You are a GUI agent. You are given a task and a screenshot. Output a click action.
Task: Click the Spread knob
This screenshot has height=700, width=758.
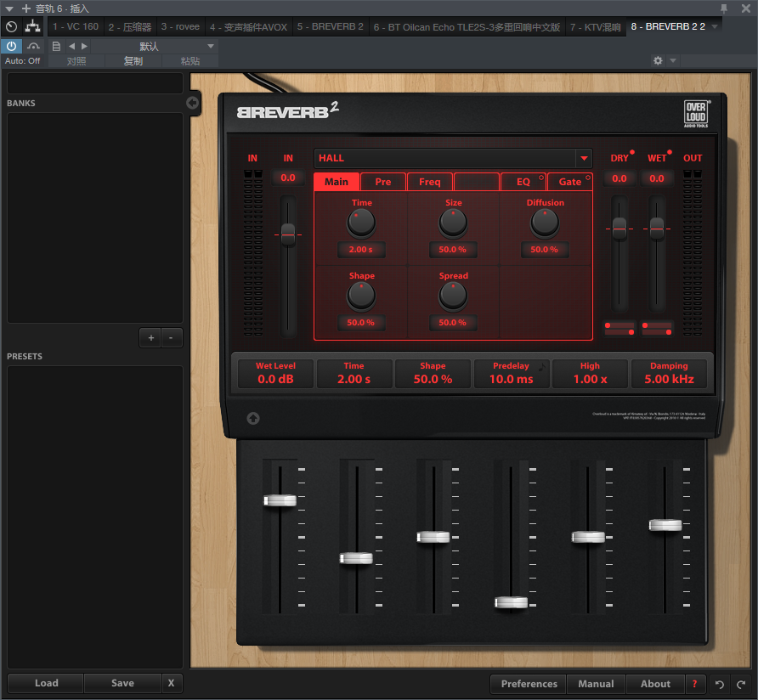point(453,296)
